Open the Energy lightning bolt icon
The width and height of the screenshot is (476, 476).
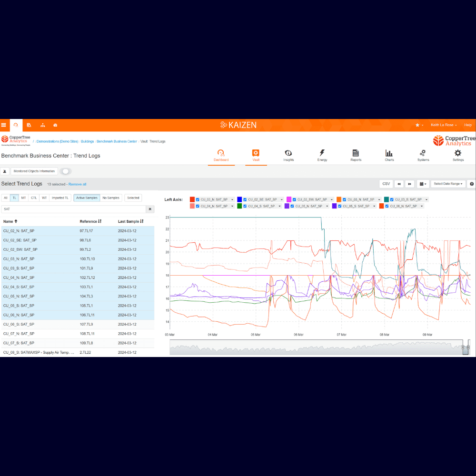[322, 153]
